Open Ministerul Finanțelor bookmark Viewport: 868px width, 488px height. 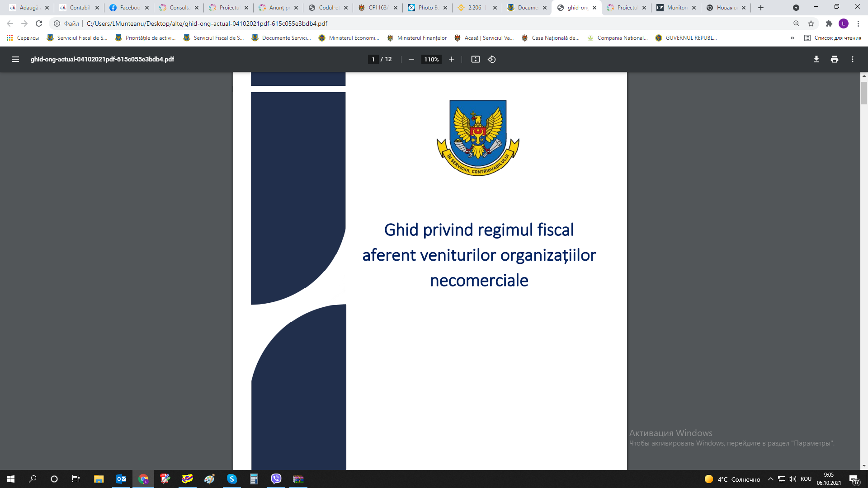(x=417, y=38)
